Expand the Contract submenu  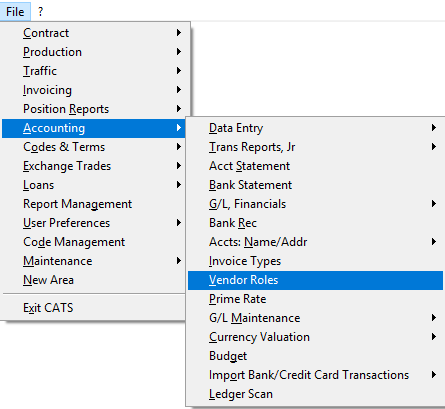click(94, 33)
